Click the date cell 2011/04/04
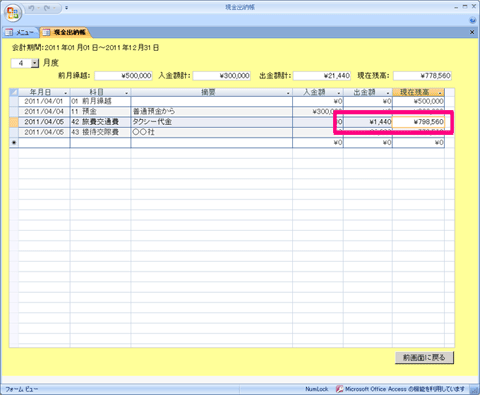Screen dimensions: 480x395 coord(44,111)
